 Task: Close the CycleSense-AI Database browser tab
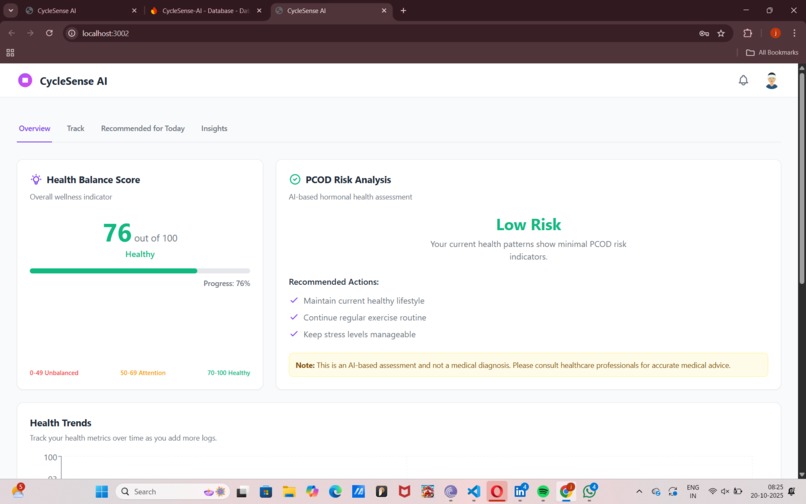pos(259,11)
